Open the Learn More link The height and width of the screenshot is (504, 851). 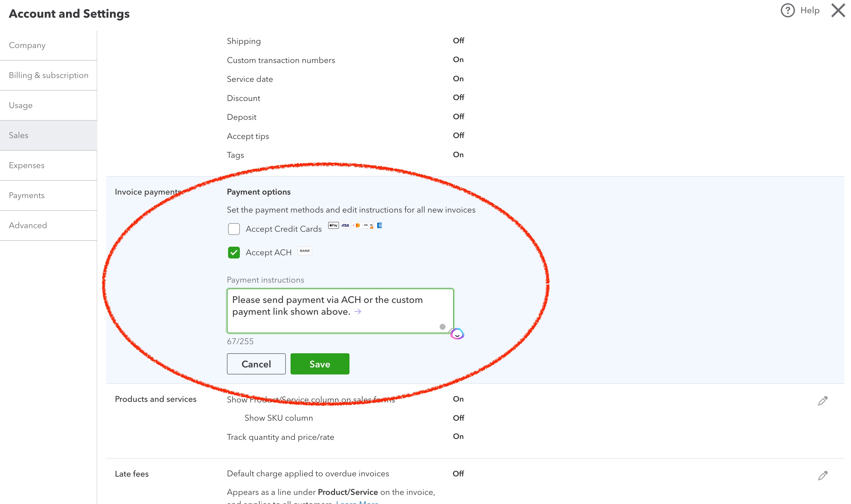[357, 502]
